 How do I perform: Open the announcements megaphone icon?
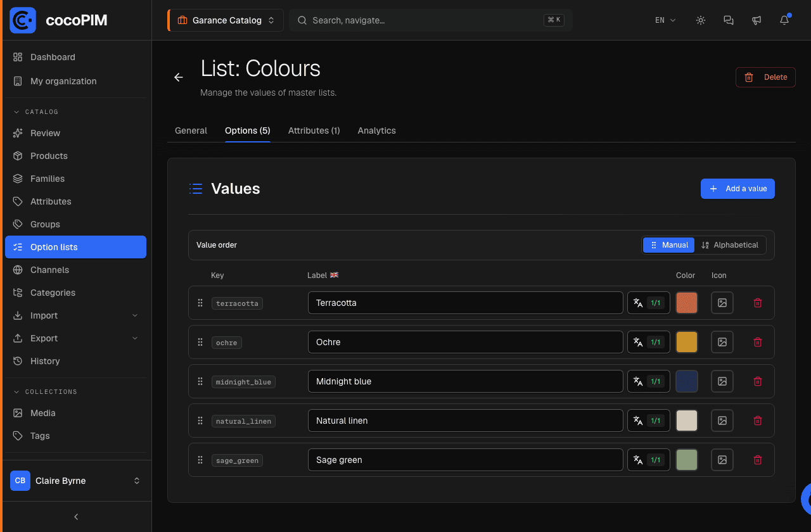pyautogui.click(x=757, y=20)
